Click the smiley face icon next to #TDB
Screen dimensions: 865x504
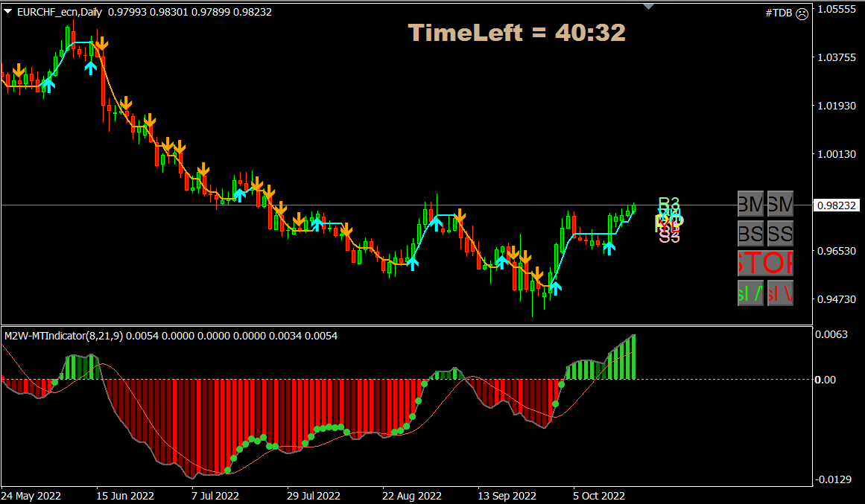pos(802,13)
